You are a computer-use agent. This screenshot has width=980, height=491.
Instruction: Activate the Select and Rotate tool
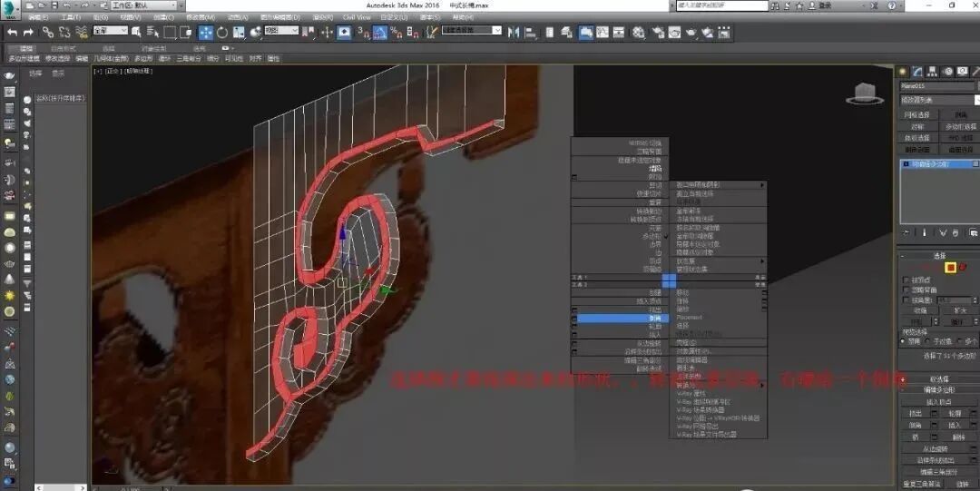(x=222, y=33)
